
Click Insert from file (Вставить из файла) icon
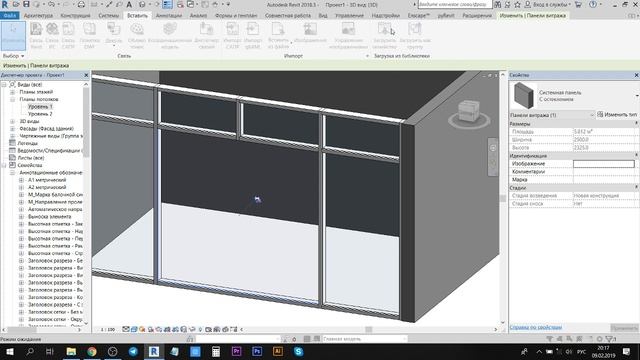click(x=278, y=36)
